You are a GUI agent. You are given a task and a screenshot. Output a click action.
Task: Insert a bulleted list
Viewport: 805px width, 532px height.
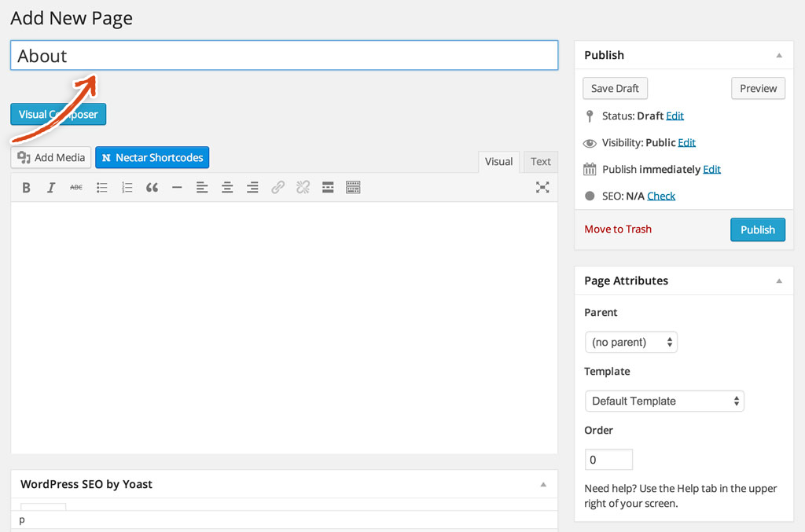point(101,187)
